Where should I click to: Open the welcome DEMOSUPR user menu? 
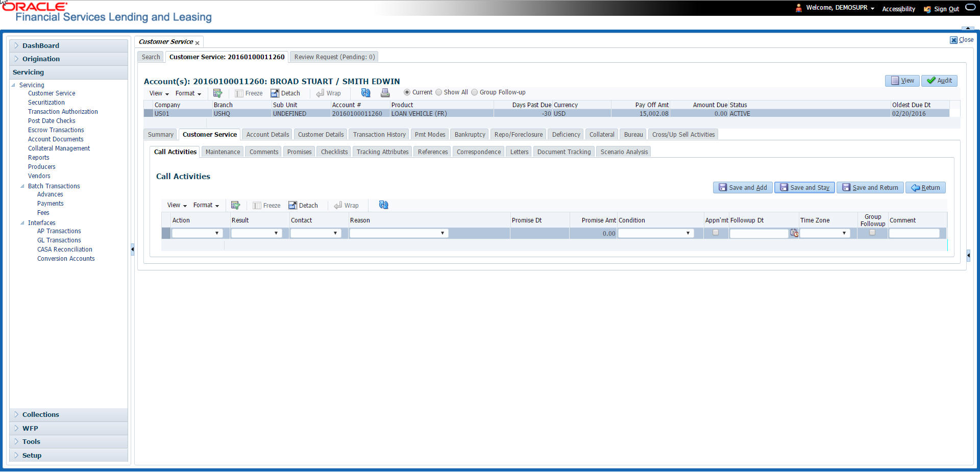click(x=840, y=8)
